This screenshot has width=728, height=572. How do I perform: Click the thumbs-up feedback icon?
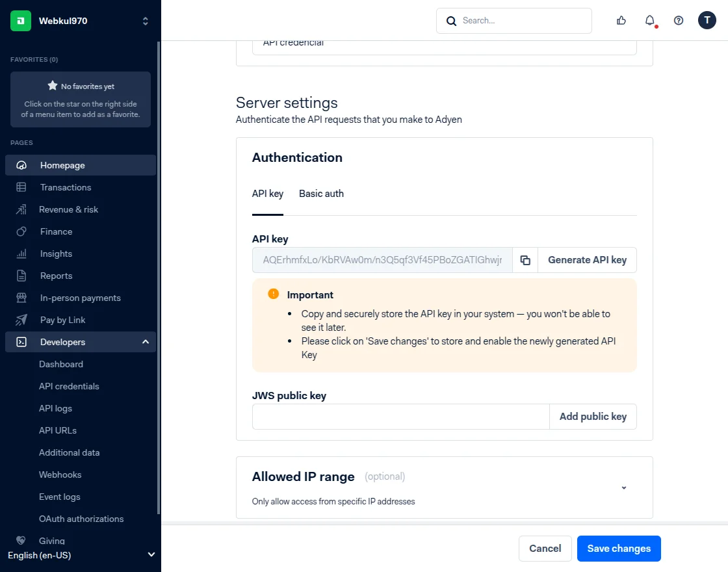621,20
